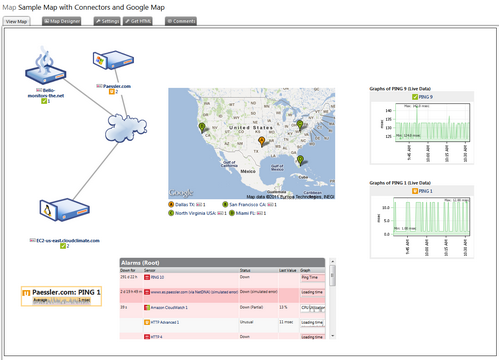Image resolution: width=499 pixels, height=360 pixels.
Task: Open the PING 10 alarm sensor
Action: (157, 277)
